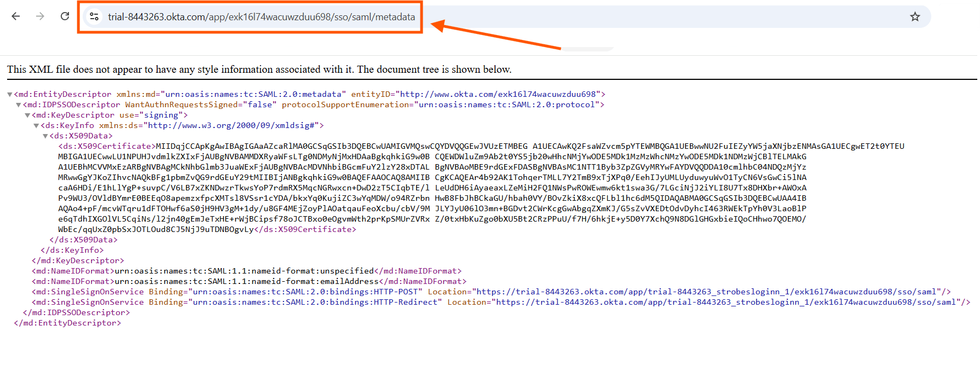The width and height of the screenshot is (980, 389).
Task: Bookmark this page with the star icon
Action: coord(915,17)
